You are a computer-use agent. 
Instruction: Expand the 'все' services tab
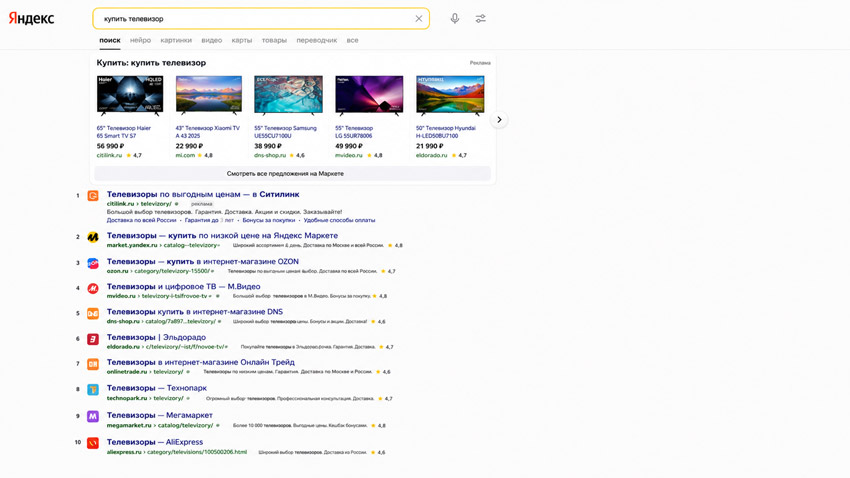click(352, 40)
